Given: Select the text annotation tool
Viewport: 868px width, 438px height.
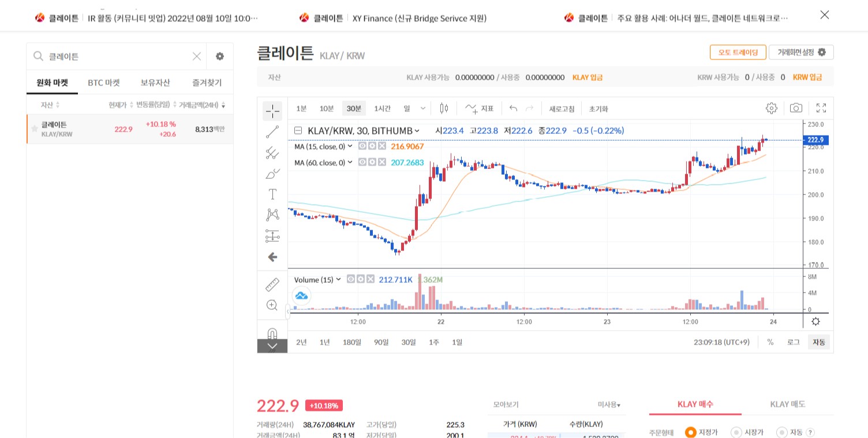Looking at the screenshot, I should point(272,194).
